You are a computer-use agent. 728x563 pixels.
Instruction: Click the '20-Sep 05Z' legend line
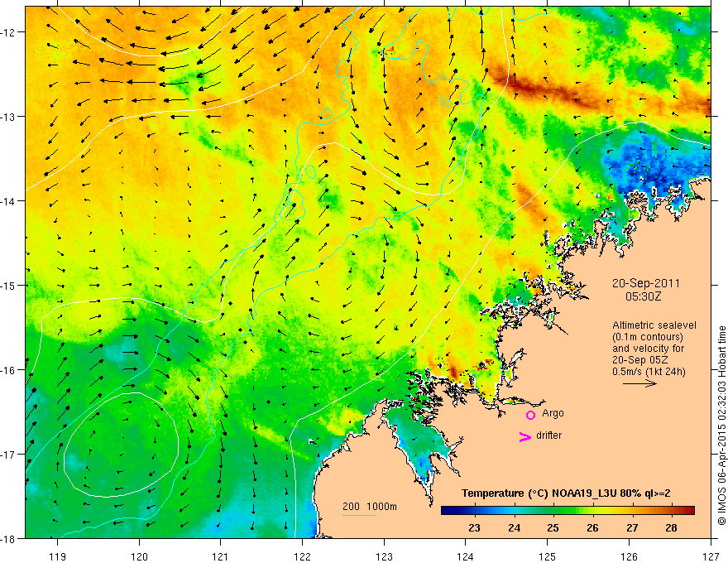[639, 359]
